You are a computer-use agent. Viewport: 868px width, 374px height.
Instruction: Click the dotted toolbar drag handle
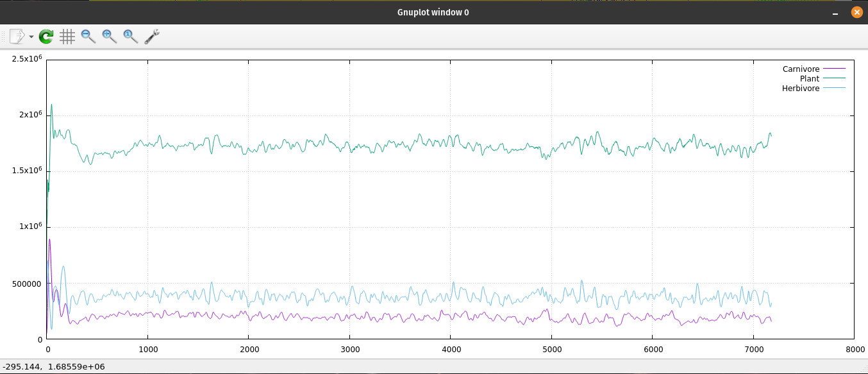point(4,37)
